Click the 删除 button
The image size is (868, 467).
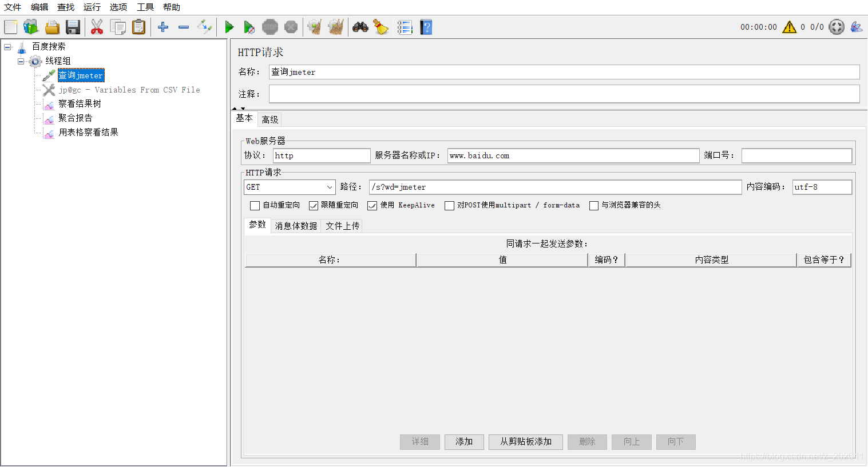[x=587, y=442]
